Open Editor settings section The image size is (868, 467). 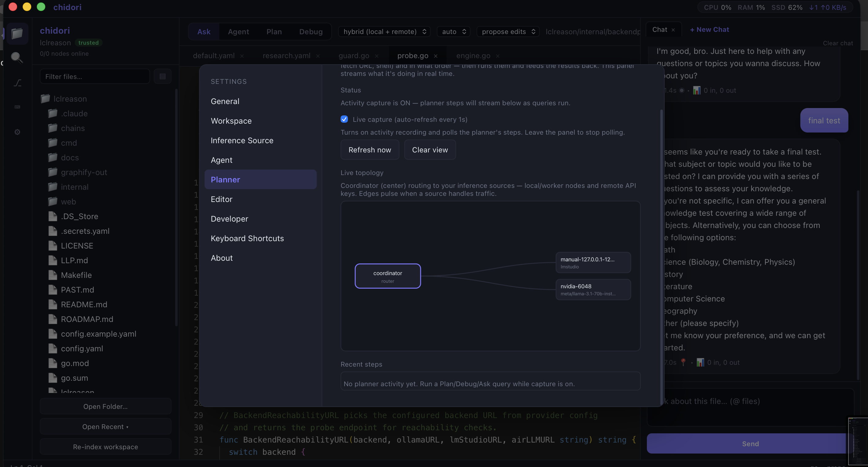coord(260,199)
